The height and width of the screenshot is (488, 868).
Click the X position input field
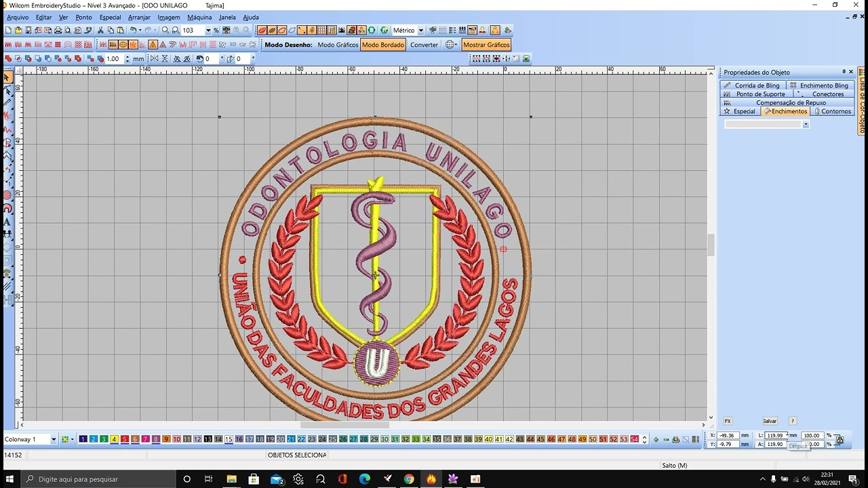point(728,435)
